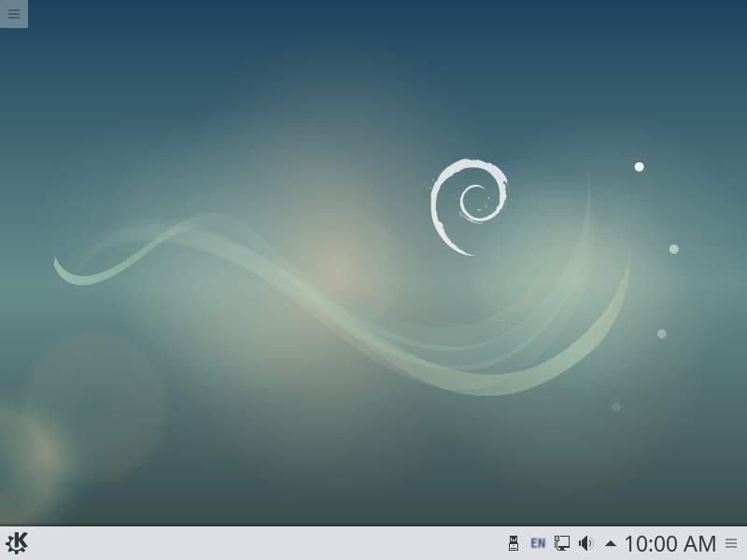Switch the EN keyboard layout indicator

click(x=538, y=543)
